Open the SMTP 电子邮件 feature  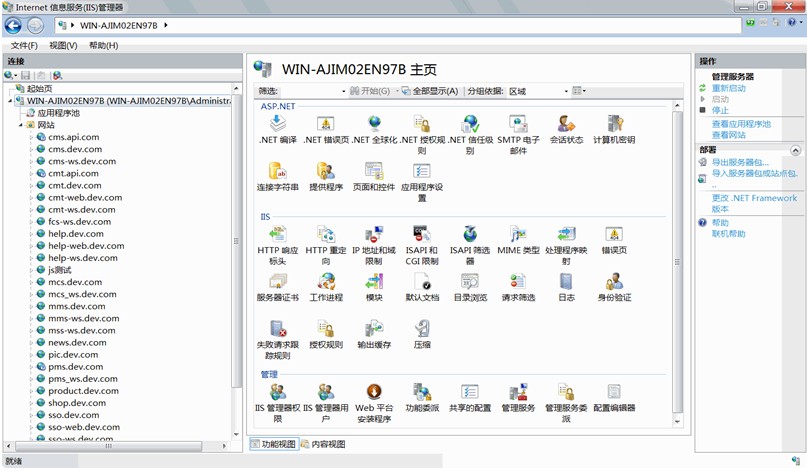pyautogui.click(x=518, y=134)
